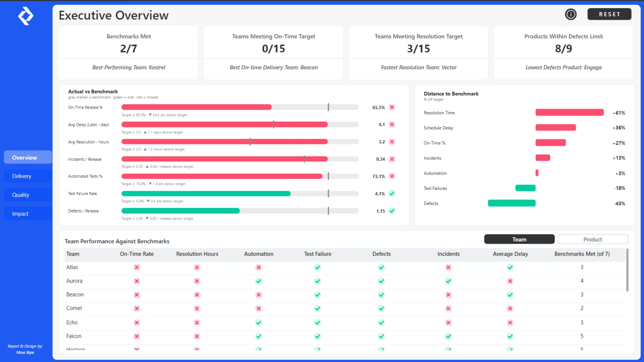Viewport: 644px width, 362px height.
Task: Click Falcon Resolution Hours red X icon
Action: coord(197,336)
